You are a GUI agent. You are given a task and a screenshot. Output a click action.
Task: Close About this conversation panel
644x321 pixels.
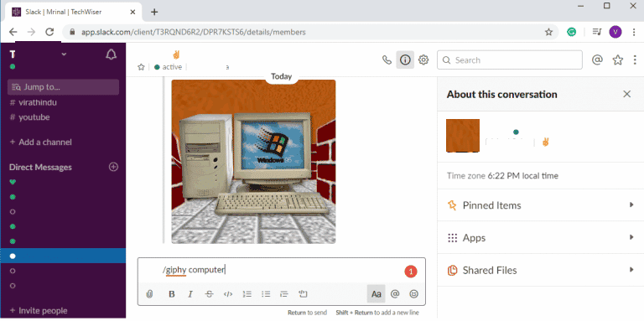626,94
